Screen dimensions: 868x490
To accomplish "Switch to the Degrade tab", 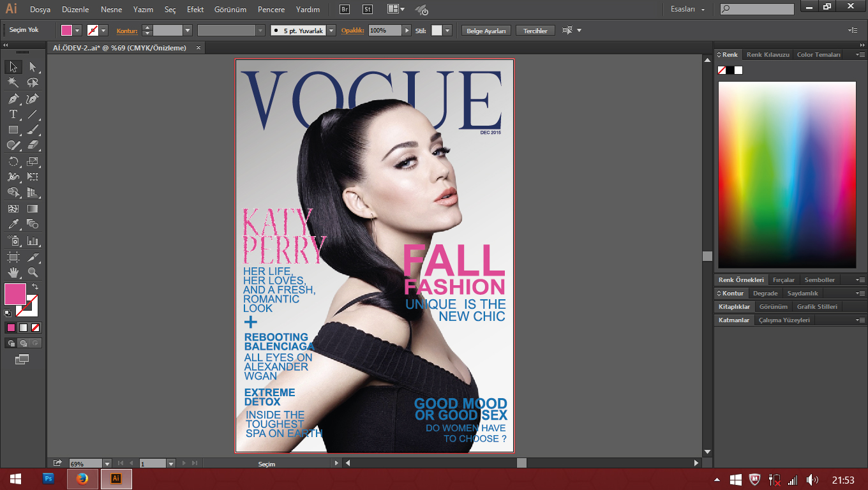I will point(765,293).
